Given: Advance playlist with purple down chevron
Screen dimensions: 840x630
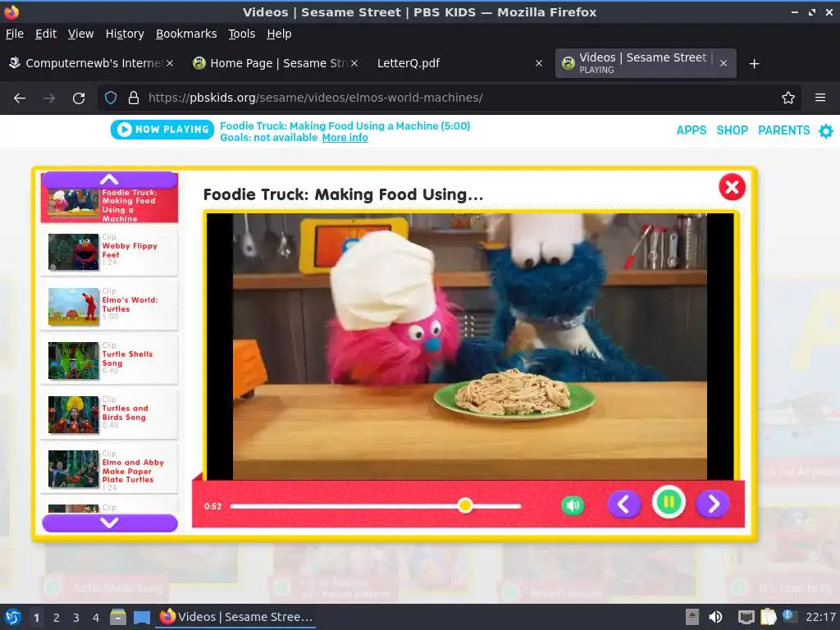Looking at the screenshot, I should pyautogui.click(x=109, y=523).
